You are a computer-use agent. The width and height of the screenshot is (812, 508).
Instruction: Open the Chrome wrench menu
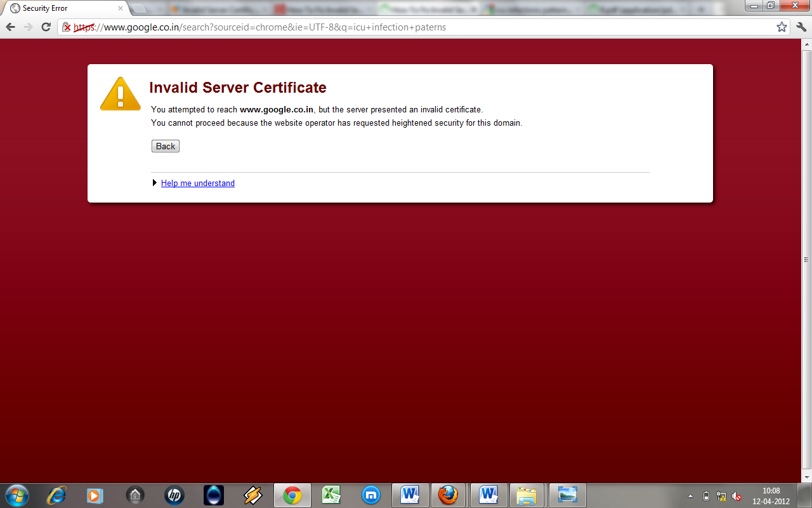(x=801, y=27)
